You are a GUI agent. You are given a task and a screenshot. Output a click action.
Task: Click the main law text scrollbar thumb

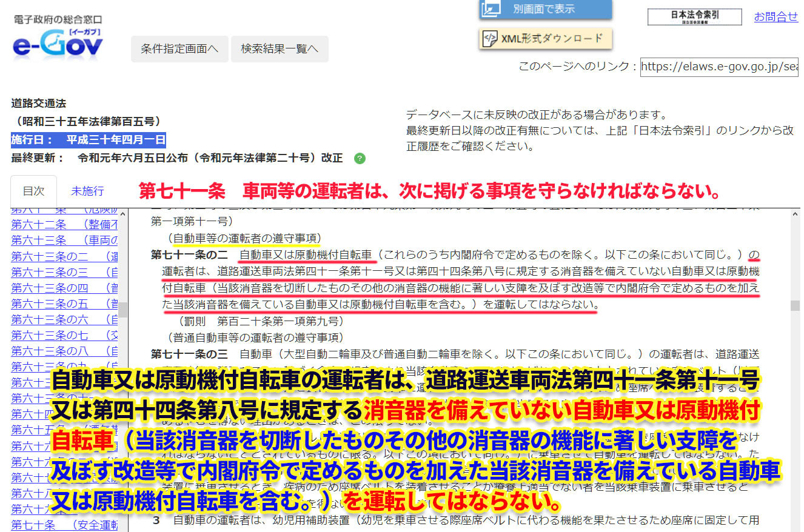795,305
